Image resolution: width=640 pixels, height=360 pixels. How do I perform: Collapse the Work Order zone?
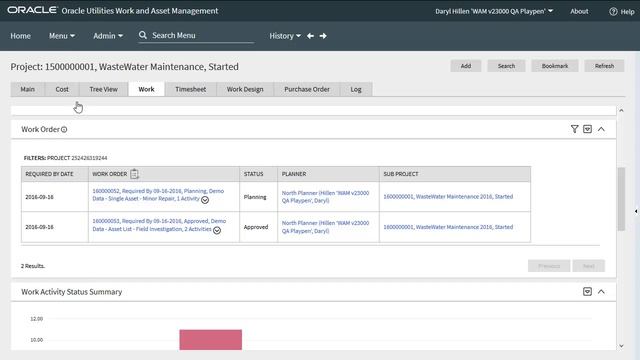(x=601, y=129)
